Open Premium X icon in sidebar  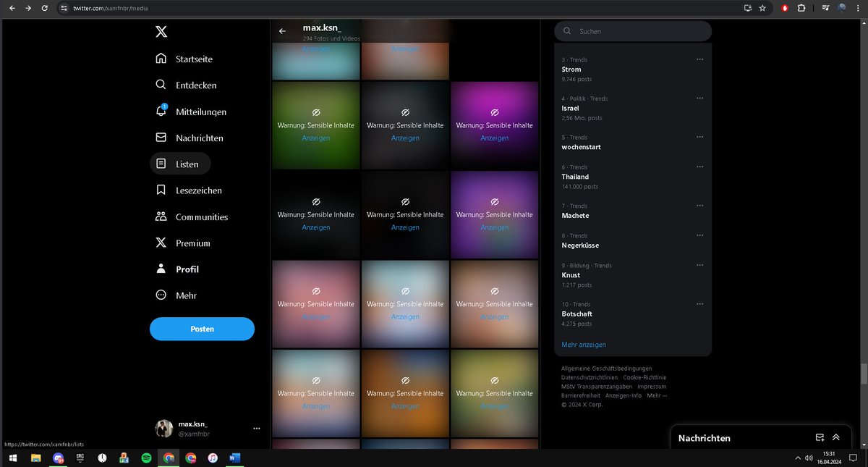tap(161, 243)
